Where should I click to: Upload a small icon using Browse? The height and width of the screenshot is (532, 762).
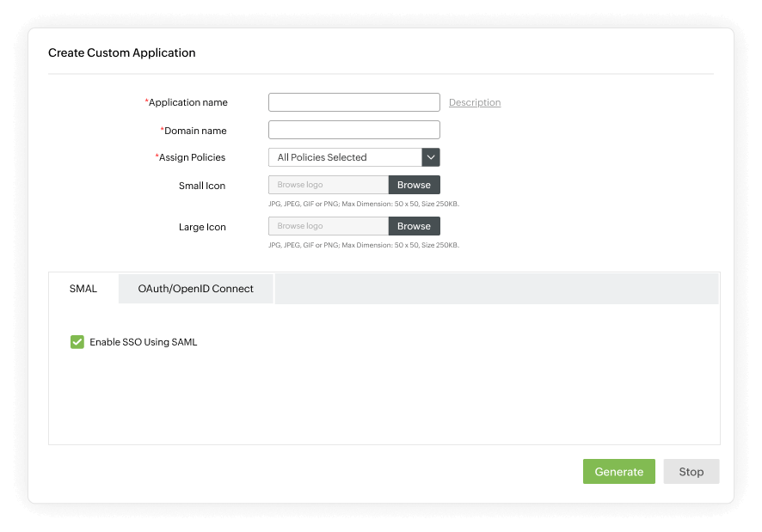coord(414,185)
